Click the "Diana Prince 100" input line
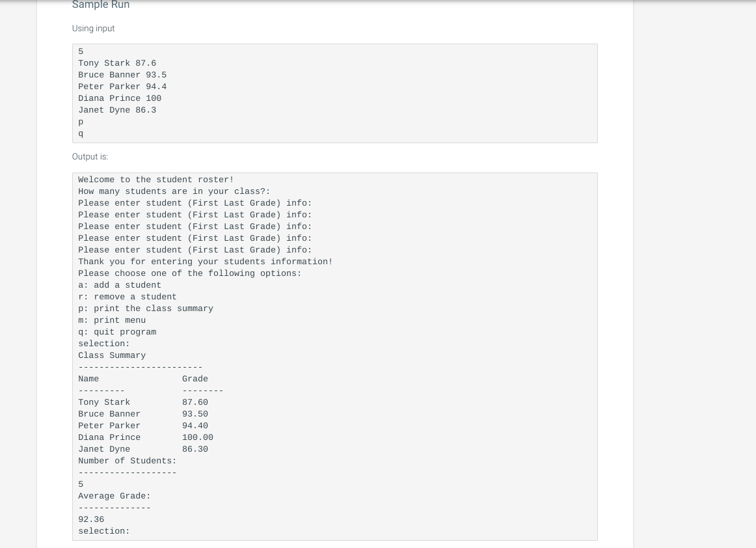This screenshot has height=548, width=756. (x=120, y=98)
